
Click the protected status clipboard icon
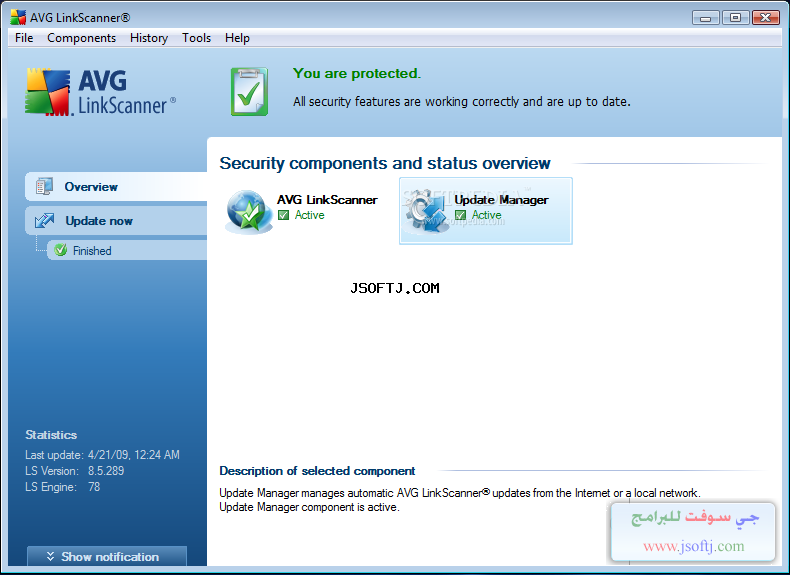click(249, 92)
